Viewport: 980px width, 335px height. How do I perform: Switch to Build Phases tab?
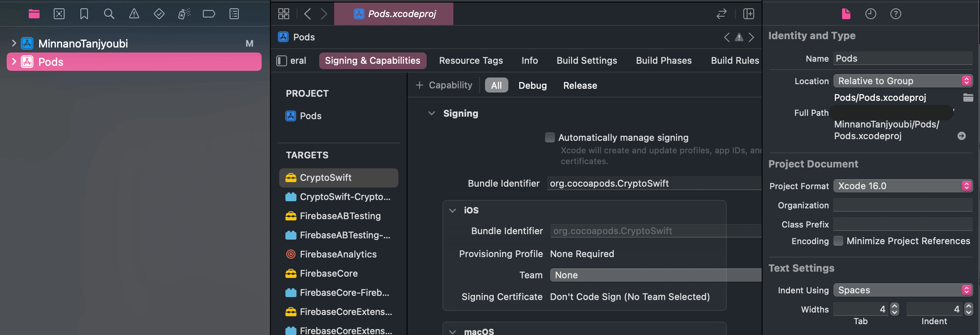[664, 61]
